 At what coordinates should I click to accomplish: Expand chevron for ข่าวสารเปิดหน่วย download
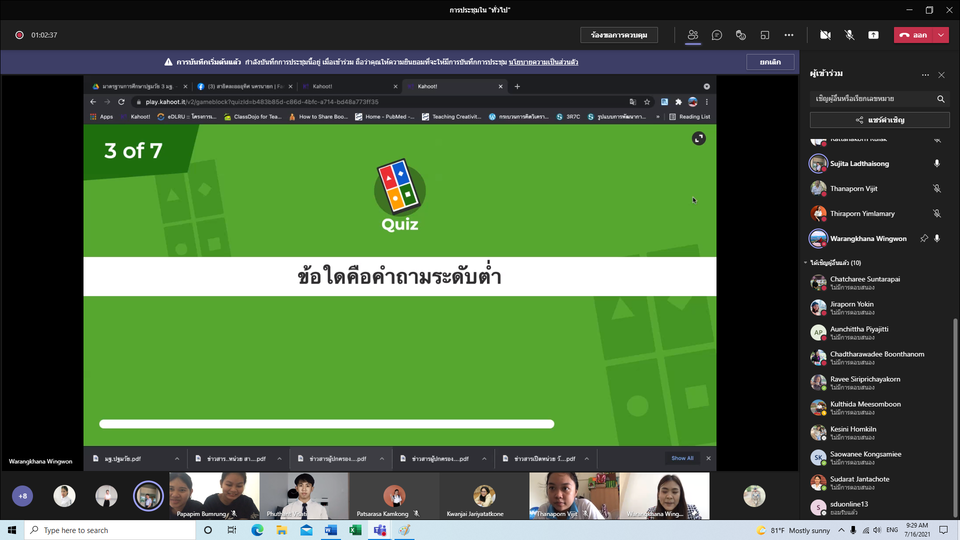587,459
